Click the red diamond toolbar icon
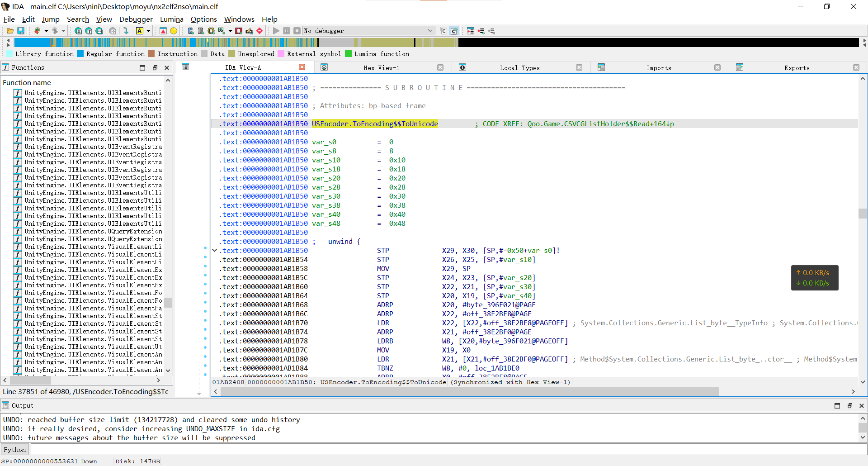 259,31
